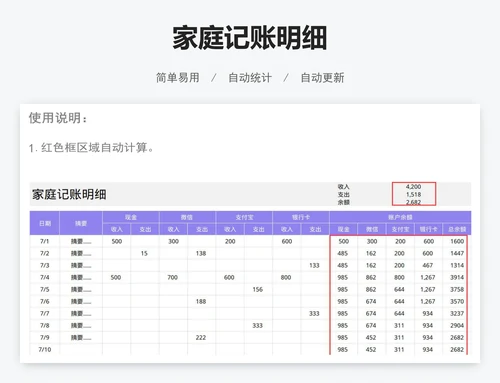Click the bank card income 800 in row 7/4
The width and height of the screenshot is (500, 383).
(x=286, y=277)
